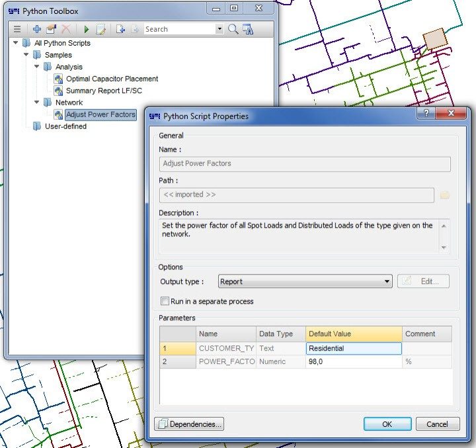Click the edit script notepad icon
476x448 pixels.
(101, 29)
